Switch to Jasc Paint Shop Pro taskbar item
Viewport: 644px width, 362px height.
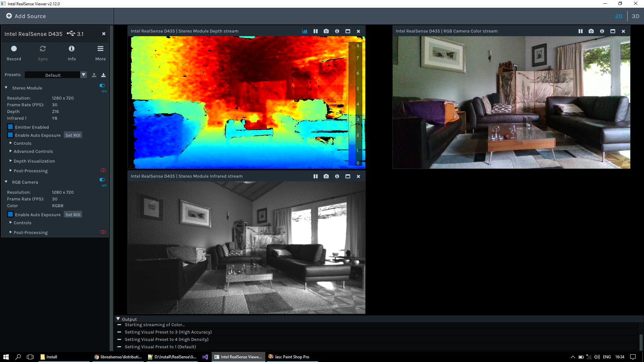(x=292, y=357)
